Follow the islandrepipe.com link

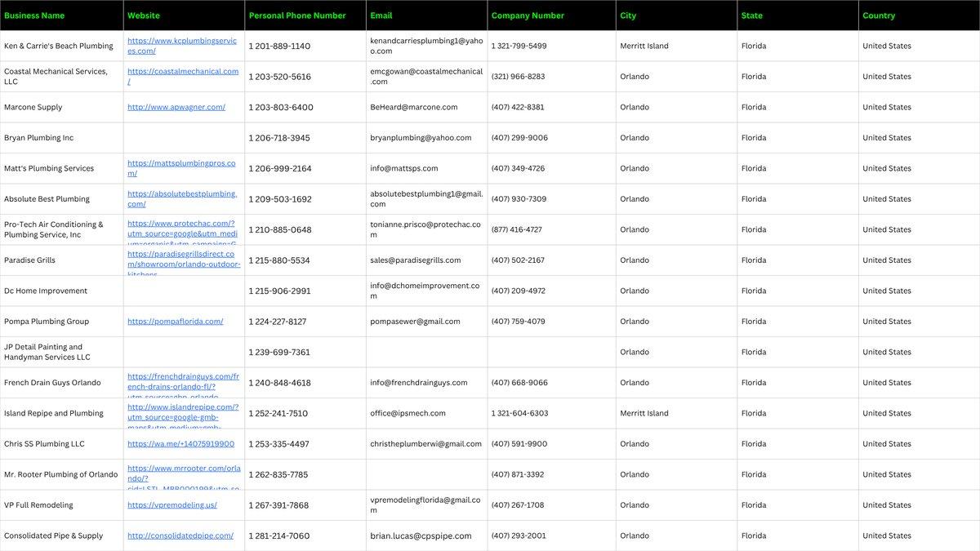183,415
